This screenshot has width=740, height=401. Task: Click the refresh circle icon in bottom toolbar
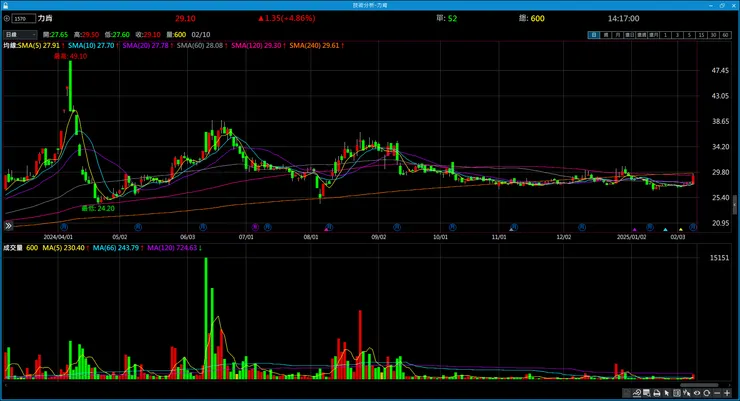click(x=706, y=393)
